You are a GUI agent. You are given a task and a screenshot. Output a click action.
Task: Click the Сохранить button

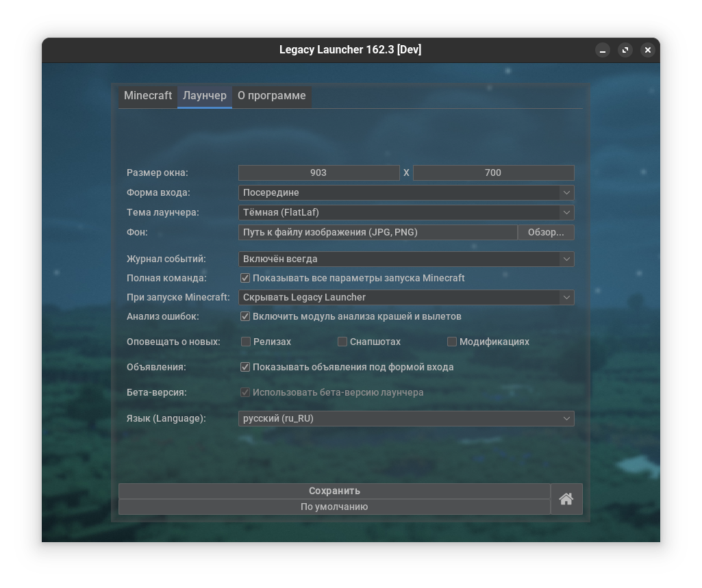(334, 491)
